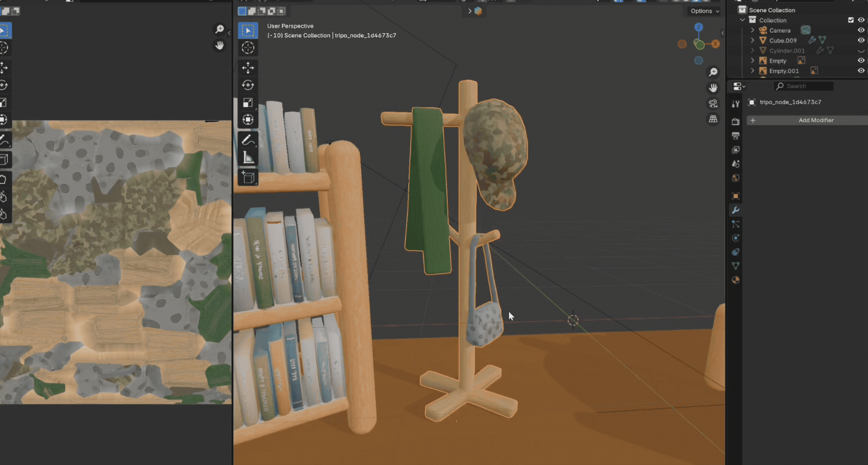Open the Material properties tab
Viewport: 868px width, 465px height.
[735, 280]
